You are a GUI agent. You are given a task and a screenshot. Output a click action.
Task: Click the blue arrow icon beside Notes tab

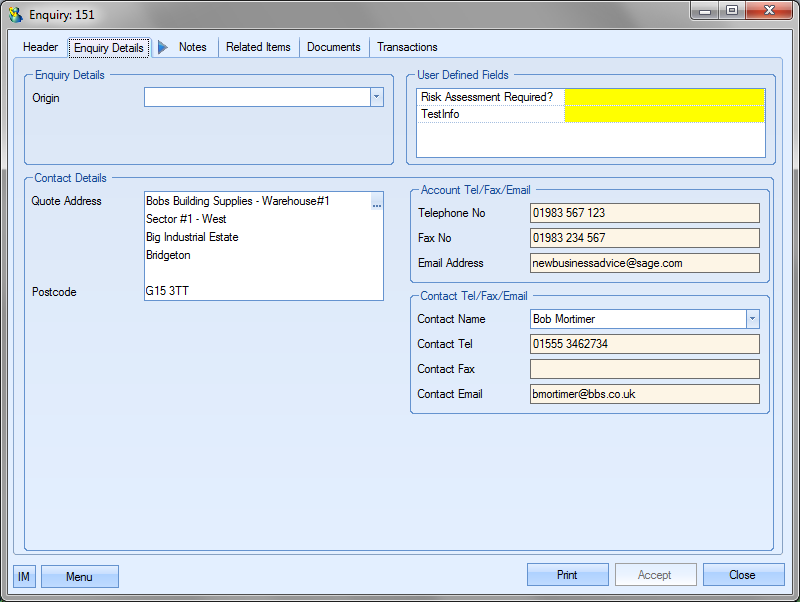click(x=163, y=47)
